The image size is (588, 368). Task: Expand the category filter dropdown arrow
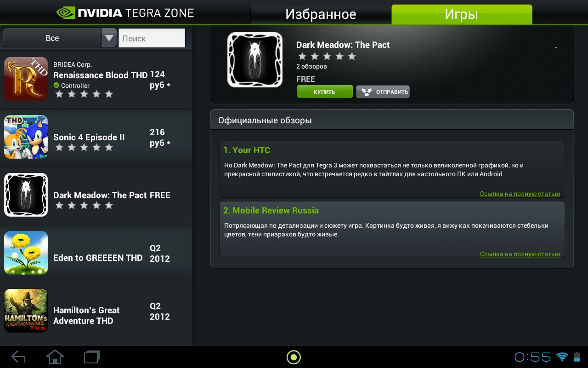tap(109, 38)
